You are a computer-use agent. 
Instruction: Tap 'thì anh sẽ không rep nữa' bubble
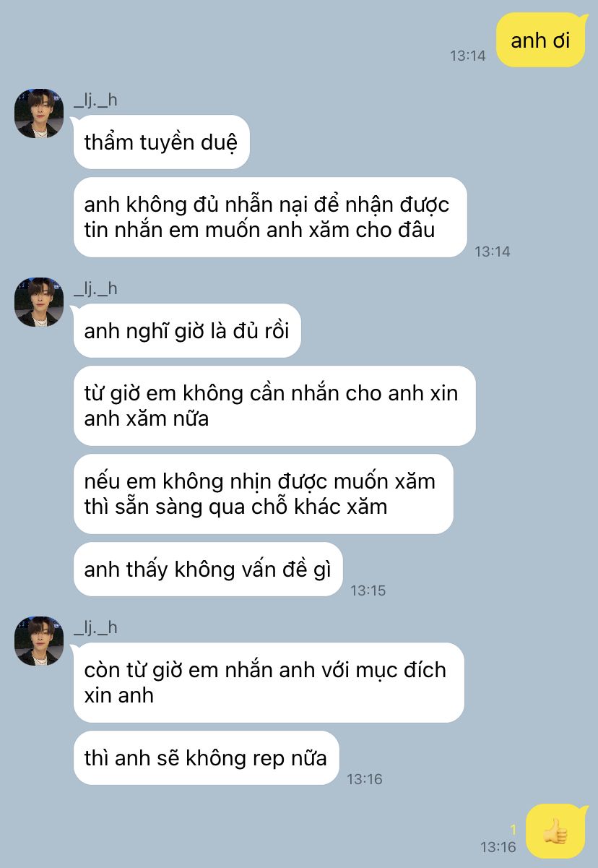pos(206,758)
